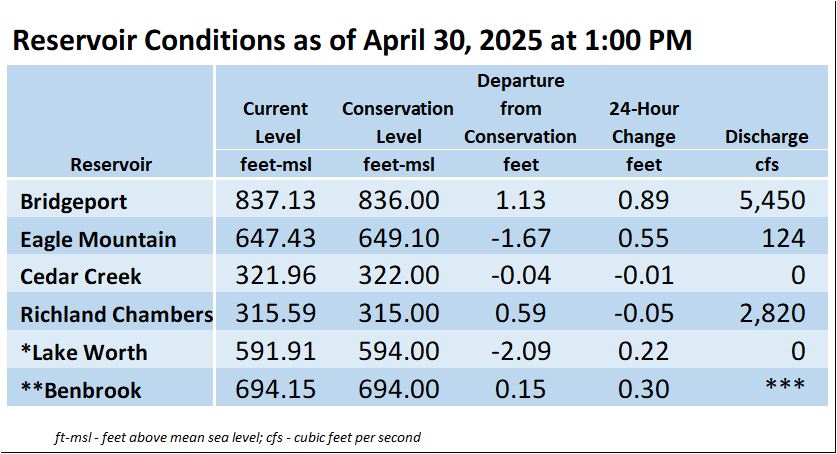This screenshot has width=837, height=454.
Task: Click the *Lake Worth reservoir name
Action: 84,352
